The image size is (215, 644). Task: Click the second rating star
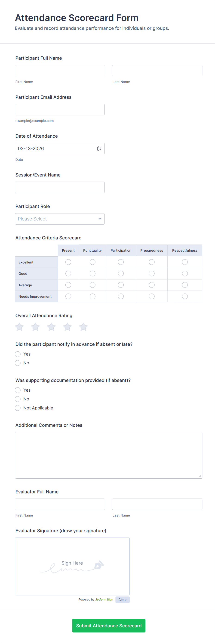tap(35, 327)
